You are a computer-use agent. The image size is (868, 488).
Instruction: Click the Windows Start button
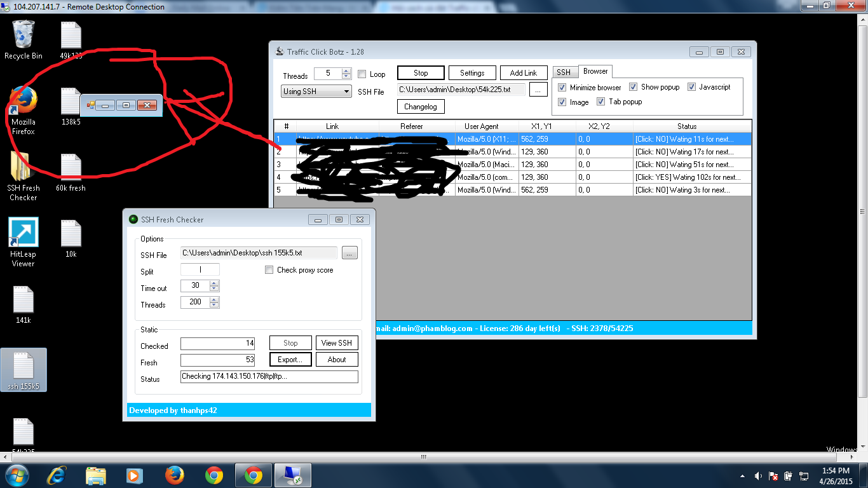click(x=16, y=475)
